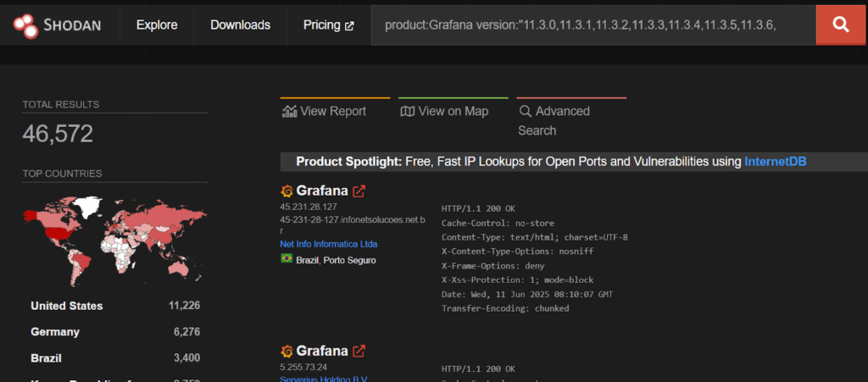Click the Product Spotlight banner text
This screenshot has height=382, width=868.
coord(551,162)
